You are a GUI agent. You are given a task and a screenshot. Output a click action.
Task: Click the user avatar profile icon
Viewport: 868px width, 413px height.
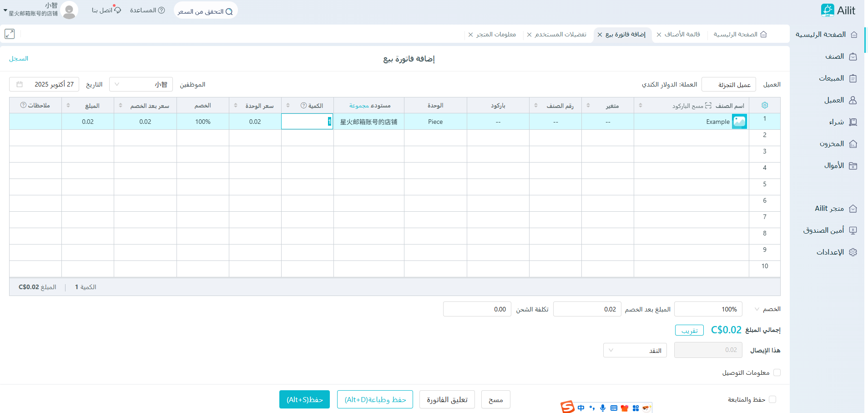pyautogui.click(x=69, y=10)
